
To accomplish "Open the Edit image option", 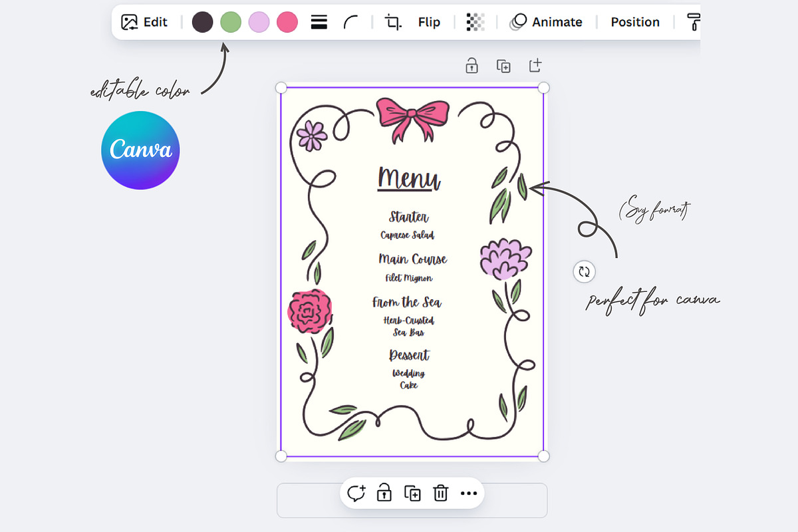I will 144,22.
